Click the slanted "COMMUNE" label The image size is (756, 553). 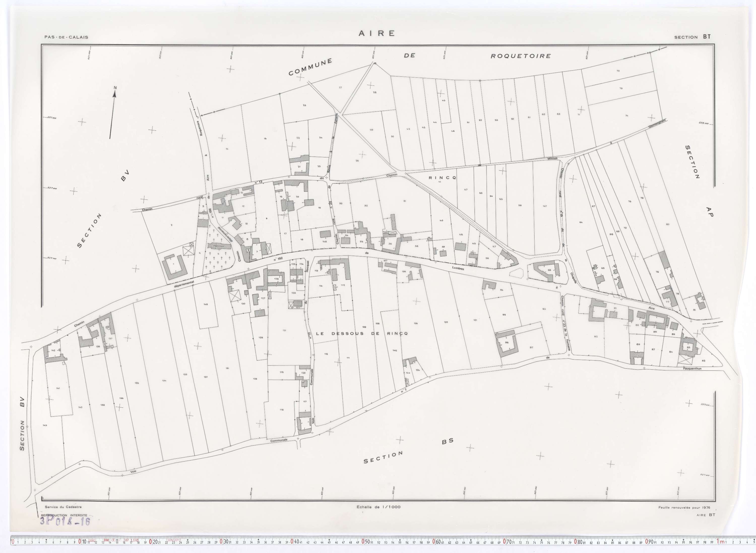click(x=310, y=67)
